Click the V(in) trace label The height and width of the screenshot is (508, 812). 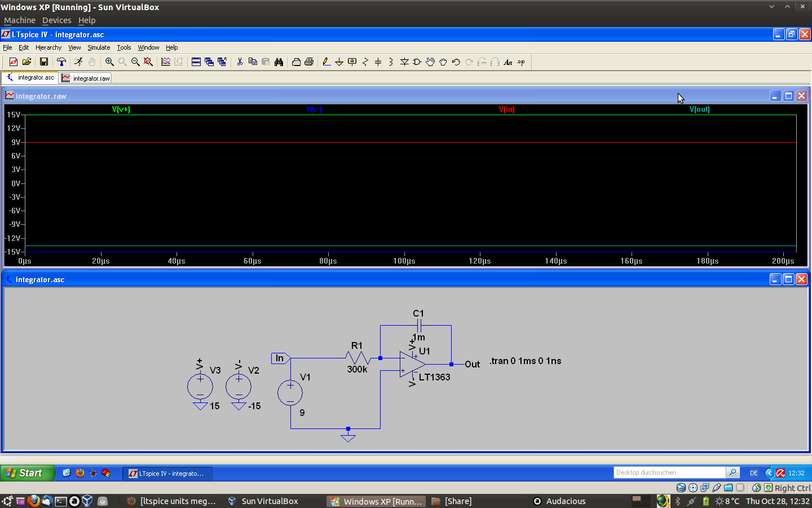(x=507, y=110)
